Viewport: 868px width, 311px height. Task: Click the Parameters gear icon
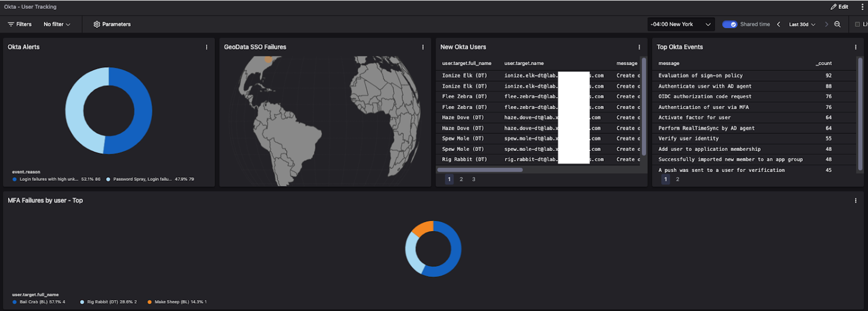click(97, 24)
